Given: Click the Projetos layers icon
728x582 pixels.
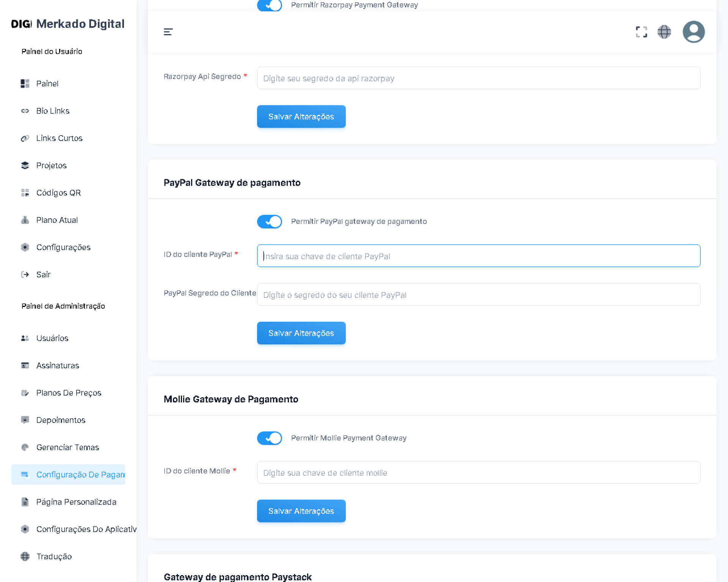Looking at the screenshot, I should click(x=25, y=166).
